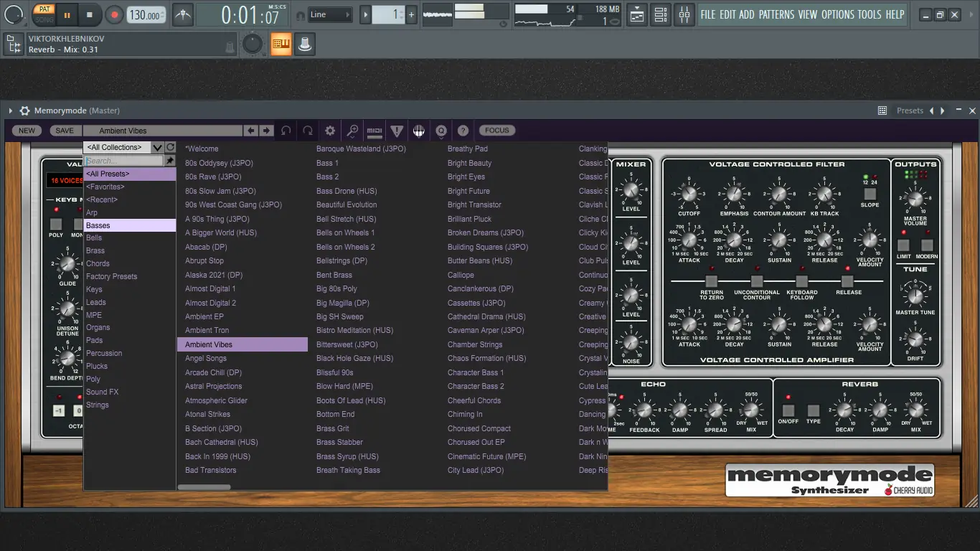The image size is (980, 551).
Task: Open the zoom magnifier in plugin toolbar
Action: point(352,131)
